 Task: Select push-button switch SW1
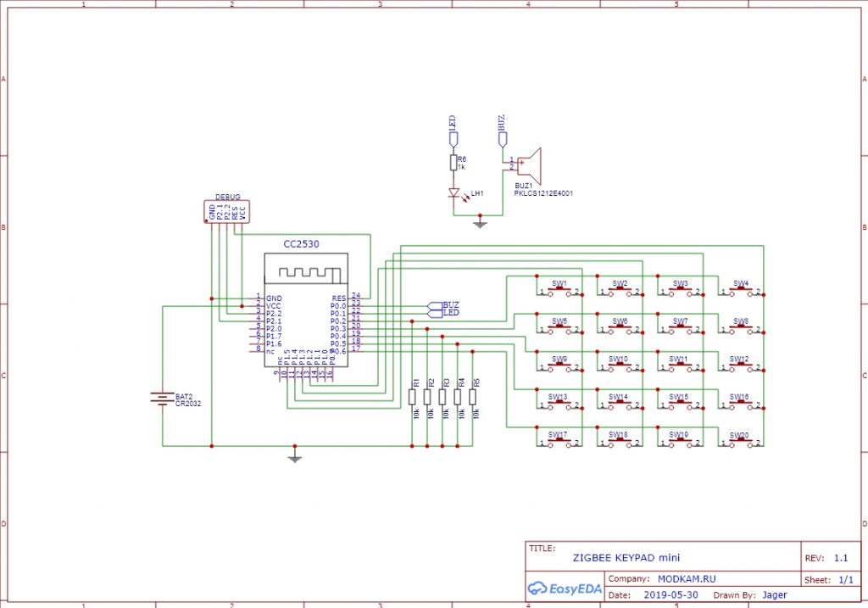559,289
